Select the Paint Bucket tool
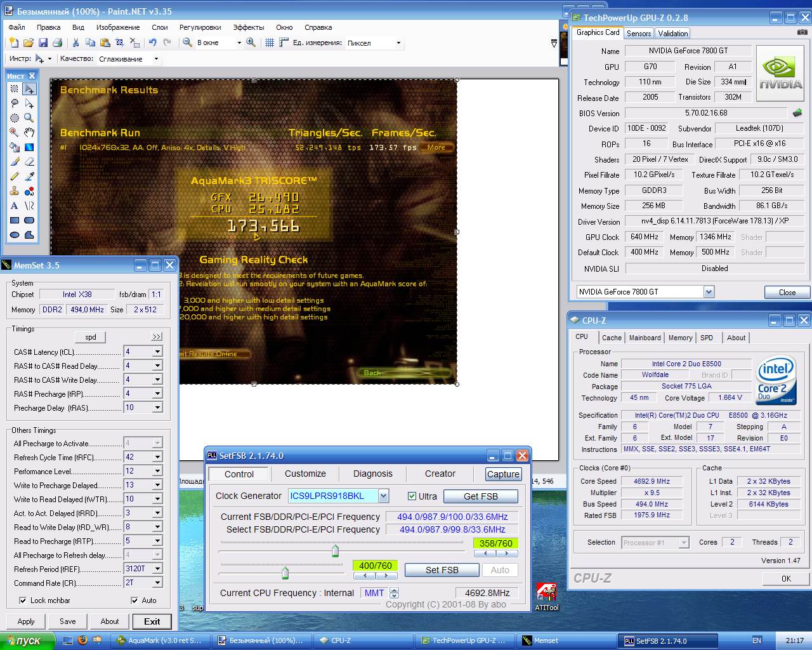The height and width of the screenshot is (650, 812). [x=14, y=147]
